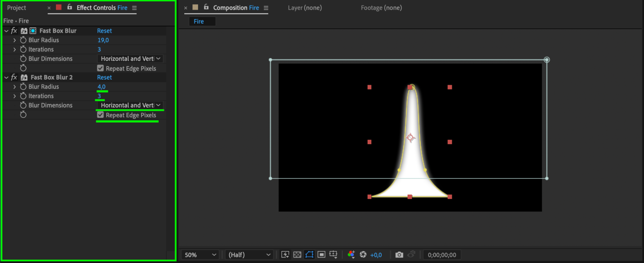The width and height of the screenshot is (644, 263).
Task: Collapse the first Fast Box Blur effect
Action: [6, 31]
